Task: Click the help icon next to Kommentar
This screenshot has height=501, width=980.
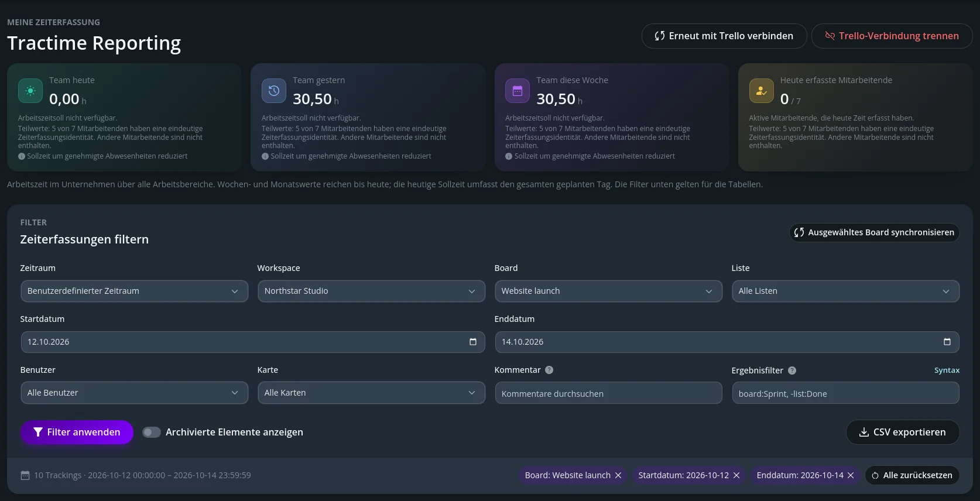Action: pyautogui.click(x=549, y=370)
